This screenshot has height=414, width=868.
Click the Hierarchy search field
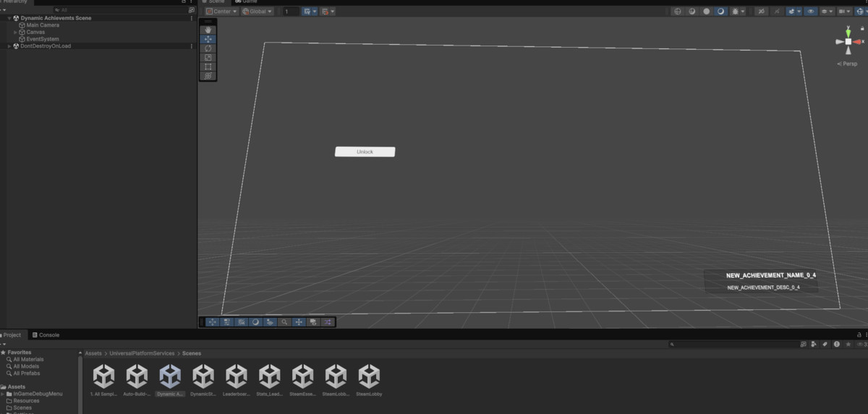pyautogui.click(x=119, y=10)
